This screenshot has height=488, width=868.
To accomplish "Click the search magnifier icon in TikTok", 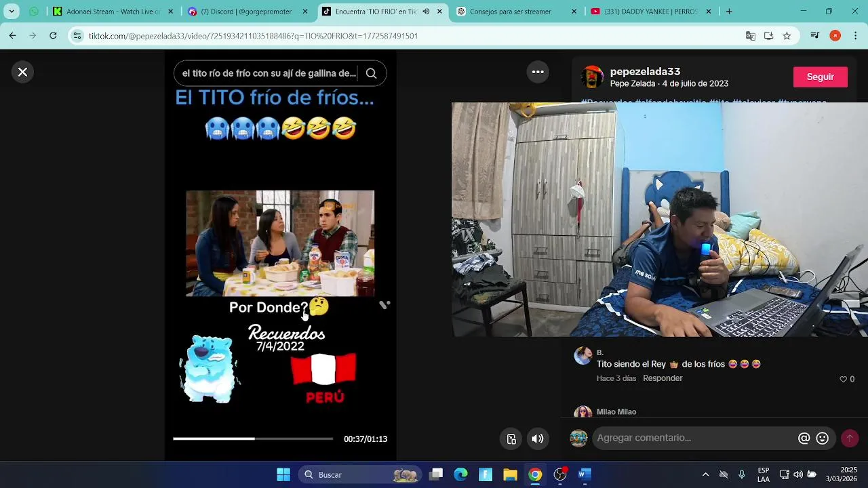I will coord(371,73).
